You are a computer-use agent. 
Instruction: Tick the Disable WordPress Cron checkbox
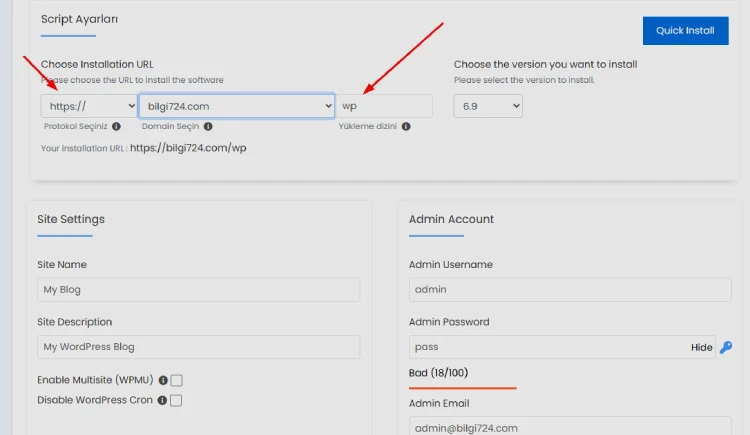point(176,400)
